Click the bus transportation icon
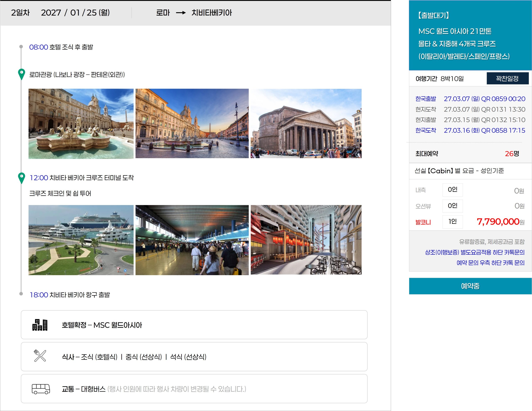This screenshot has width=532, height=411. 41,389
